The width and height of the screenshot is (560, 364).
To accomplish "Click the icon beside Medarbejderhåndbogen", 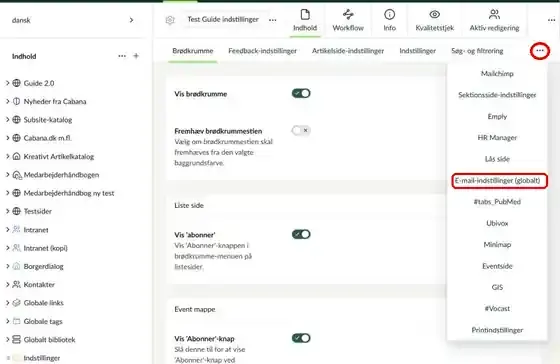I will 17,175.
